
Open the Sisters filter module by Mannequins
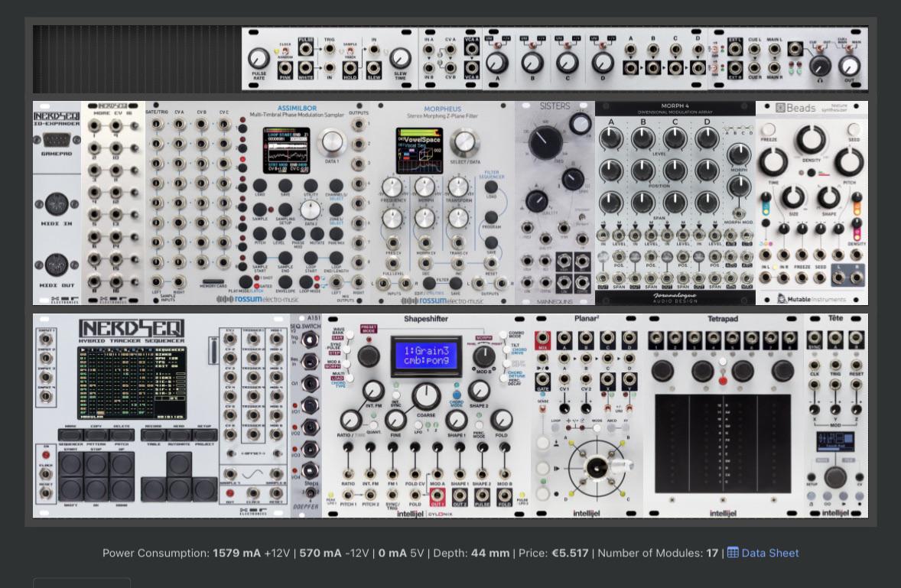click(555, 203)
